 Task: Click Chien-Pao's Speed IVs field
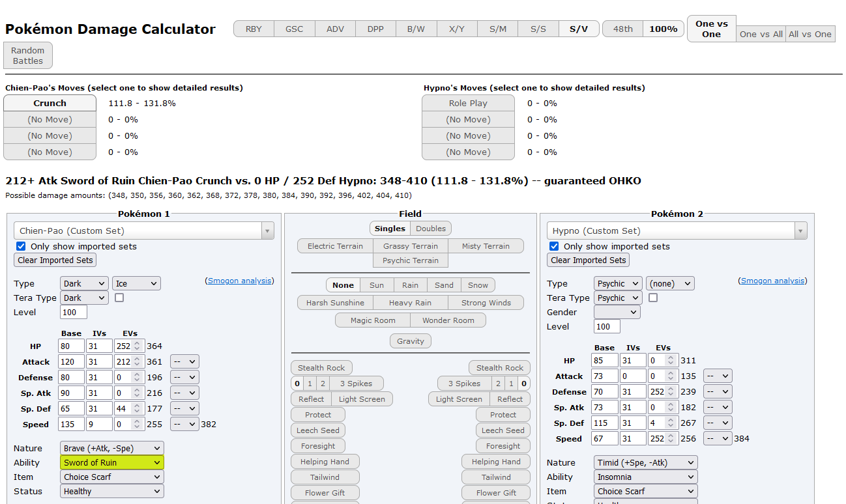[x=100, y=425]
